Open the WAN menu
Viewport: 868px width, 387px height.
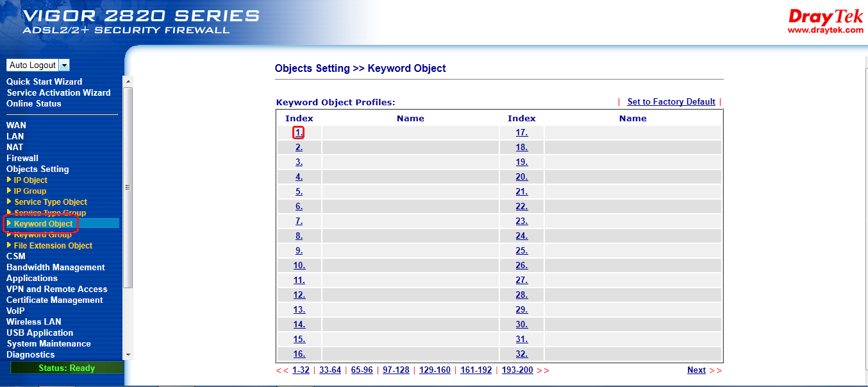16,126
